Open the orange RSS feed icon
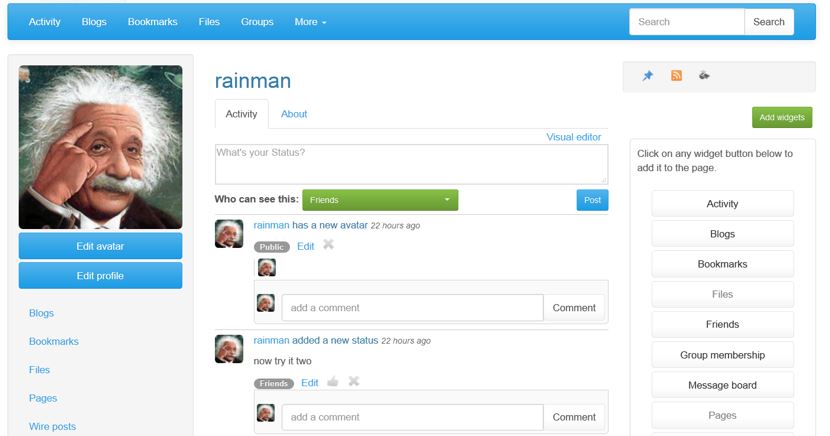 (x=677, y=76)
